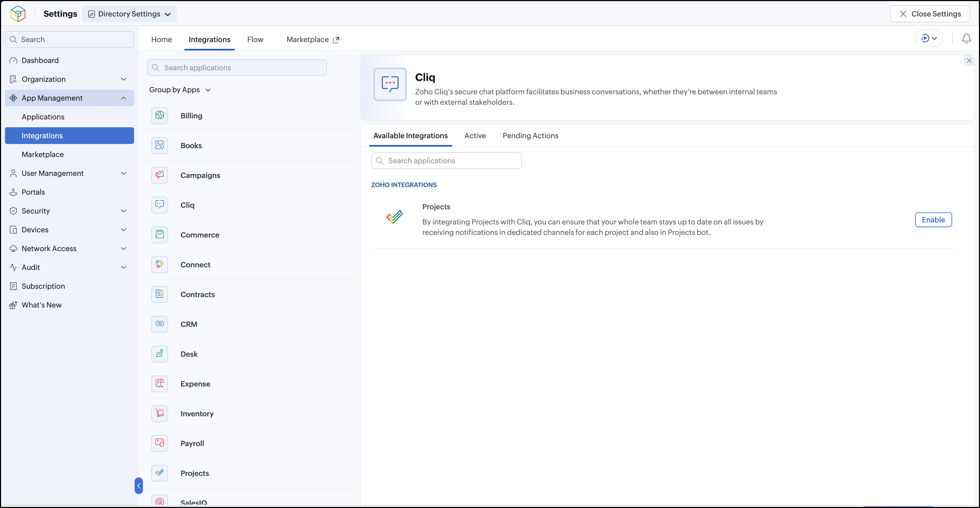980x508 pixels.
Task: Open the quick actions dropdown near bell
Action: (x=929, y=38)
